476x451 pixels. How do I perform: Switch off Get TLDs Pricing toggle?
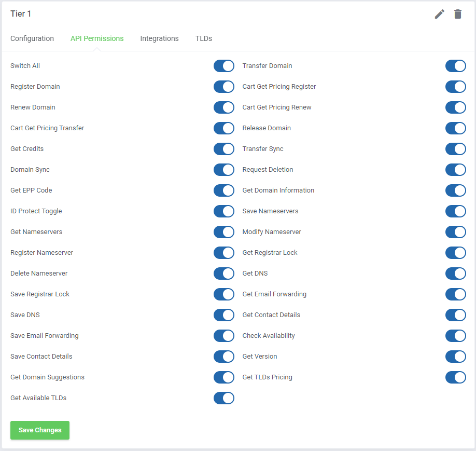tap(456, 377)
